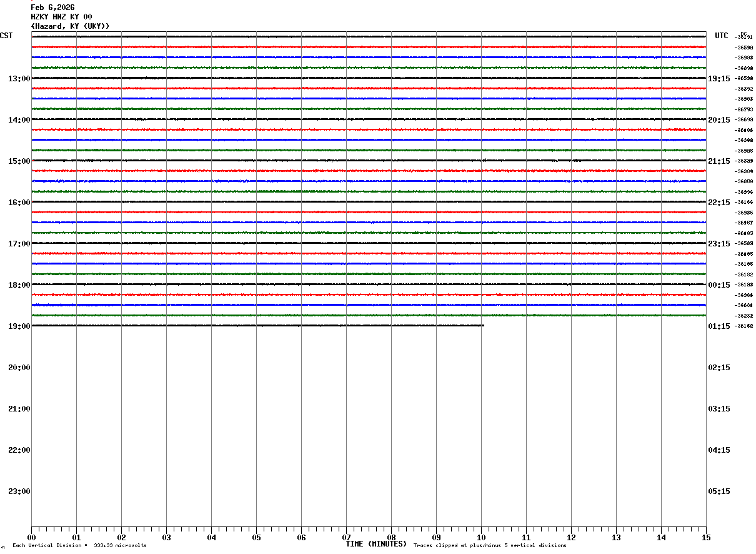Click the "TIME (MINUTES)" axis title
Screen dimensions: 756x554
[x=376, y=544]
